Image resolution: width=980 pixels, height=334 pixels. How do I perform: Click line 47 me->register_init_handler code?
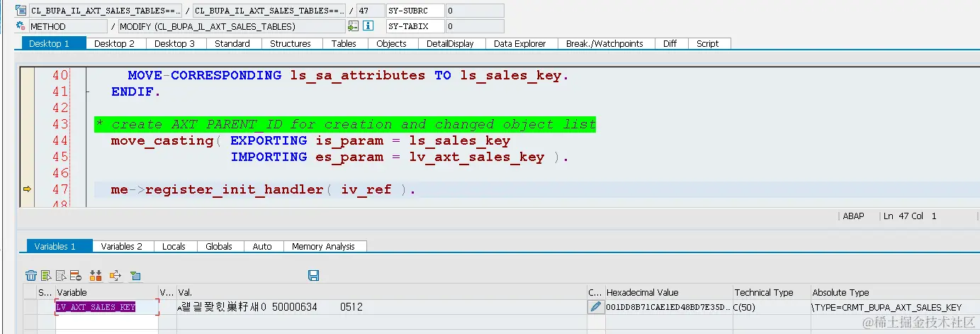point(263,189)
